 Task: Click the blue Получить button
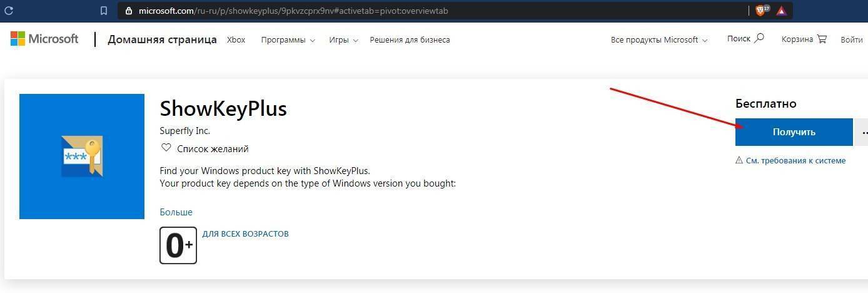click(794, 132)
